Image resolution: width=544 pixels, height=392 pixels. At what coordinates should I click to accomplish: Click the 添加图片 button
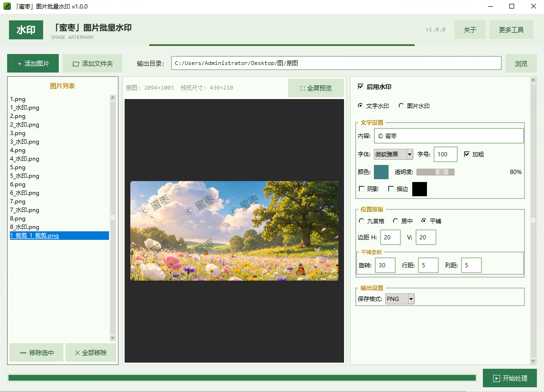pos(33,64)
